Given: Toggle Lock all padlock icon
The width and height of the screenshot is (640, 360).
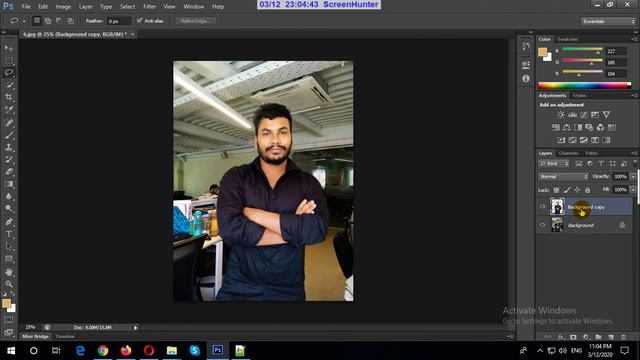Looking at the screenshot, I should pyautogui.click(x=588, y=190).
